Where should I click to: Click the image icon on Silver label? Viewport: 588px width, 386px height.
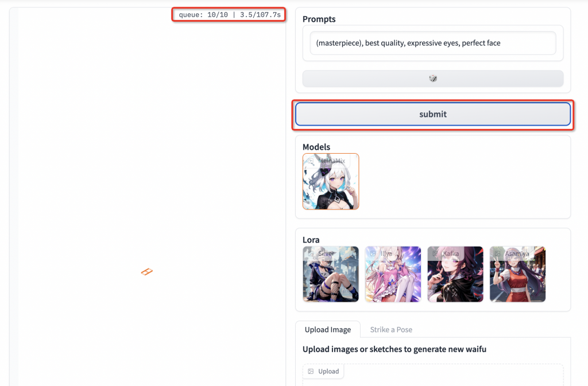click(311, 254)
